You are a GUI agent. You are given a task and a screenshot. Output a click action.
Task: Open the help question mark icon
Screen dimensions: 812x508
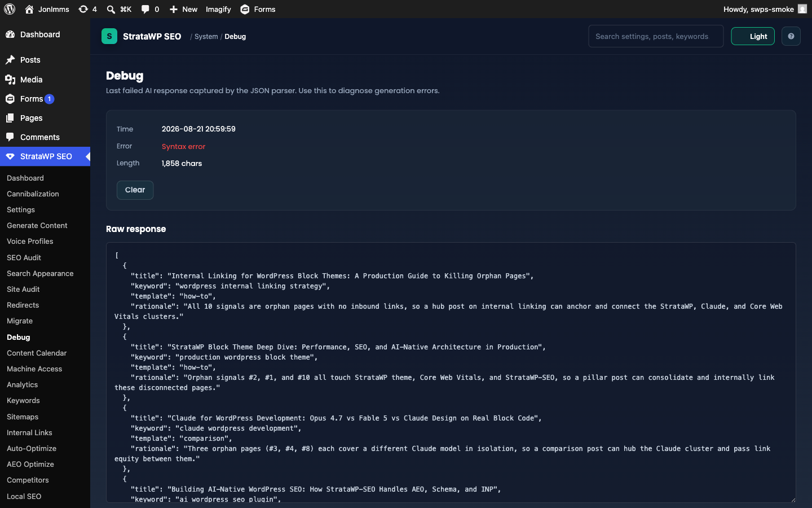pyautogui.click(x=791, y=36)
